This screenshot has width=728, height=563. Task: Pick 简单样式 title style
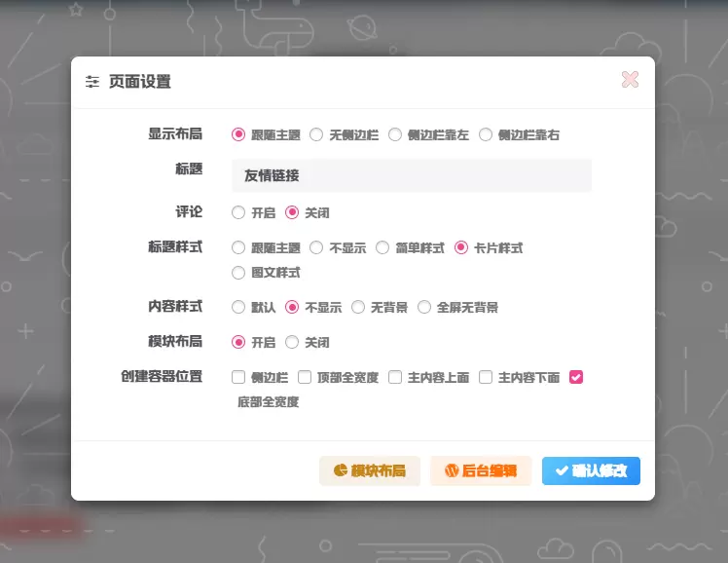click(x=382, y=247)
